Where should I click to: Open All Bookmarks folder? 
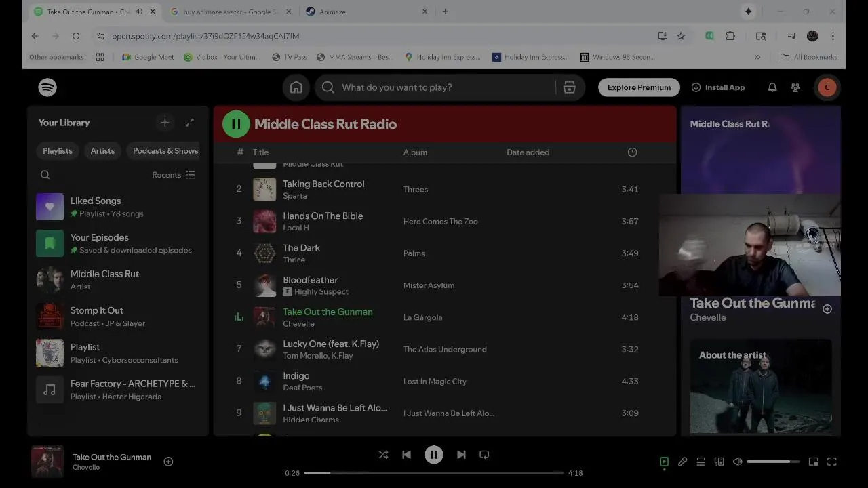pyautogui.click(x=808, y=57)
